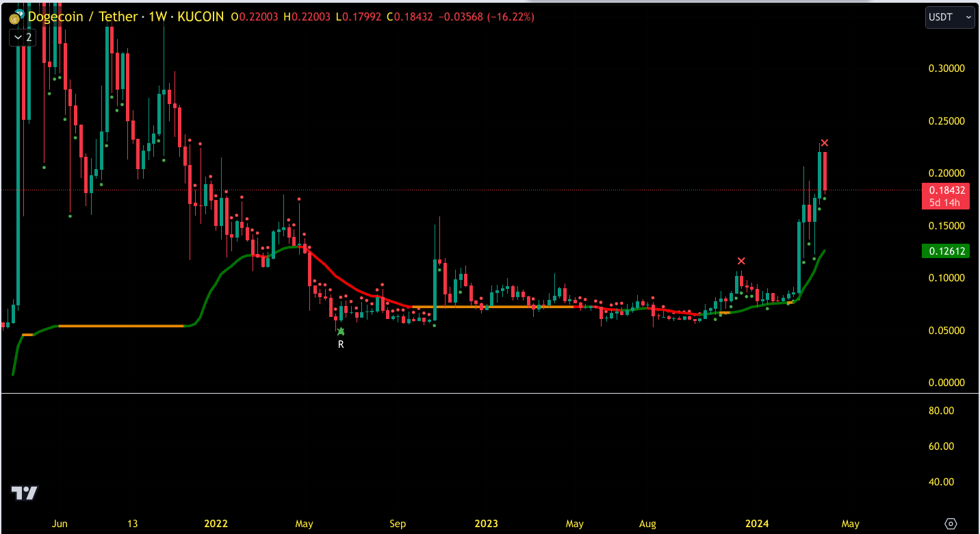Open the USDT currency dropdown
This screenshot has width=980, height=534.
[x=949, y=17]
